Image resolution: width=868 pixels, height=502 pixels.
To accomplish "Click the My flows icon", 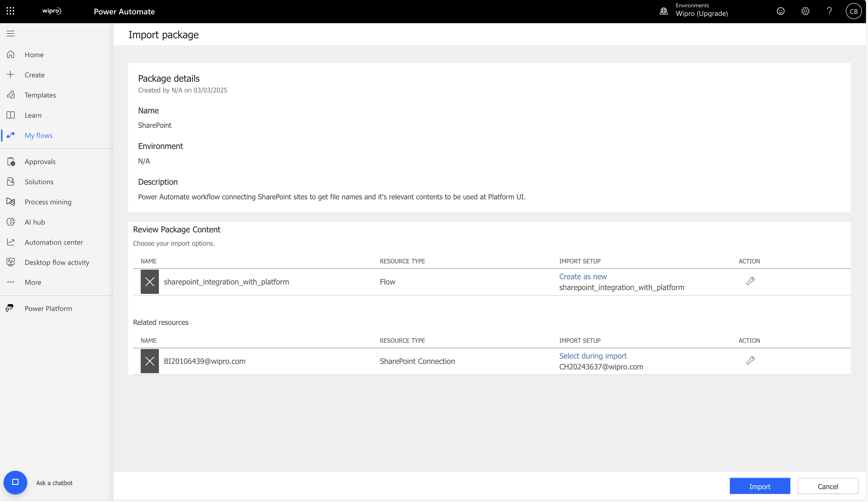I will coord(11,135).
